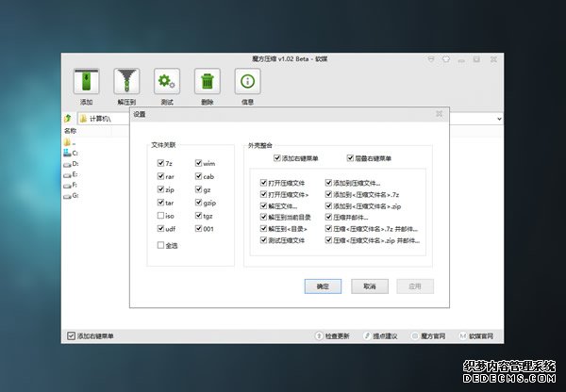Click the 删除 (Delete) trash bin icon
This screenshot has width=566, height=392.
point(208,81)
